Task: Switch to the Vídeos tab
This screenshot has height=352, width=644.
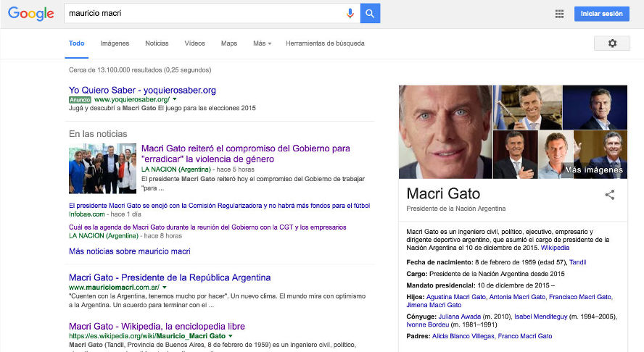Action: pos(194,43)
